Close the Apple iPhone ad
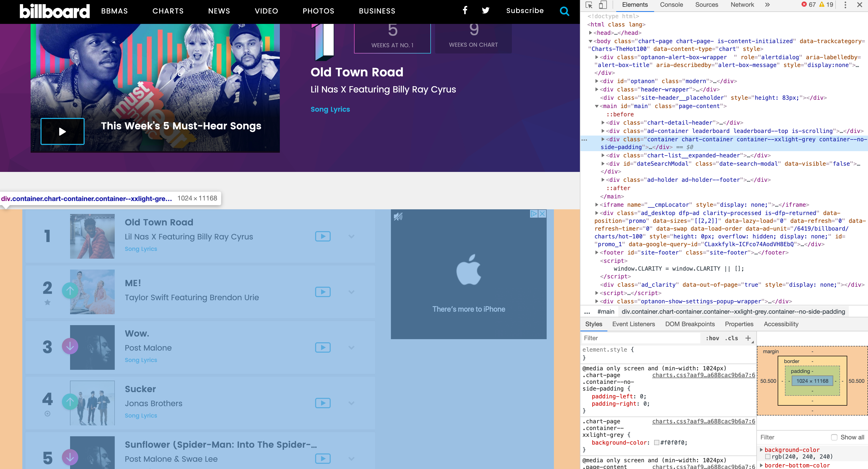This screenshot has height=469, width=868. coord(542,214)
